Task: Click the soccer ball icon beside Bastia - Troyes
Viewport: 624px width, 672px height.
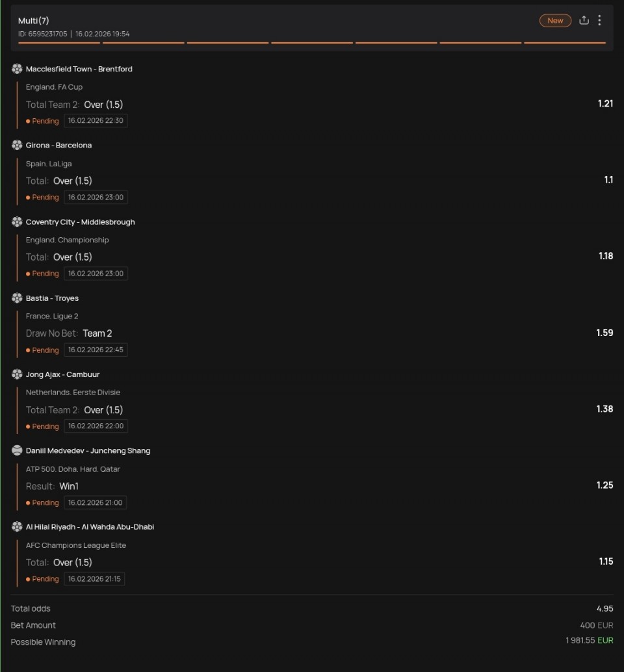Action: coord(17,298)
